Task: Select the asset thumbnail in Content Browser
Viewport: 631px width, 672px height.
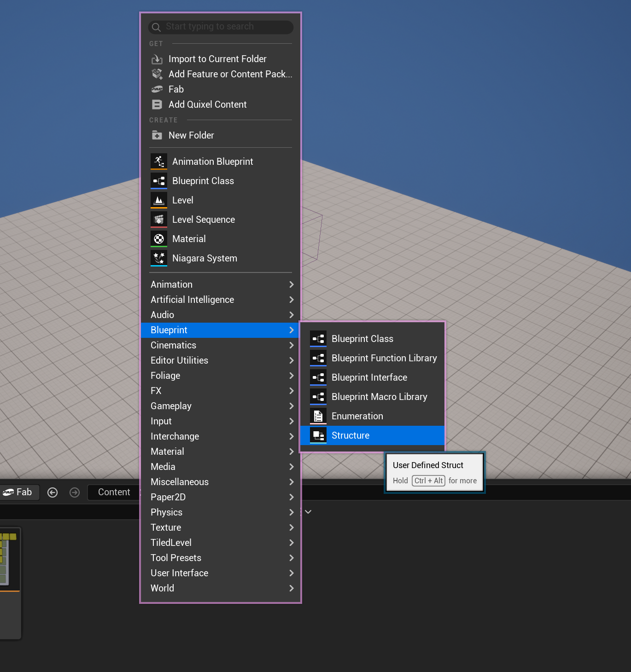Action: 8,559
